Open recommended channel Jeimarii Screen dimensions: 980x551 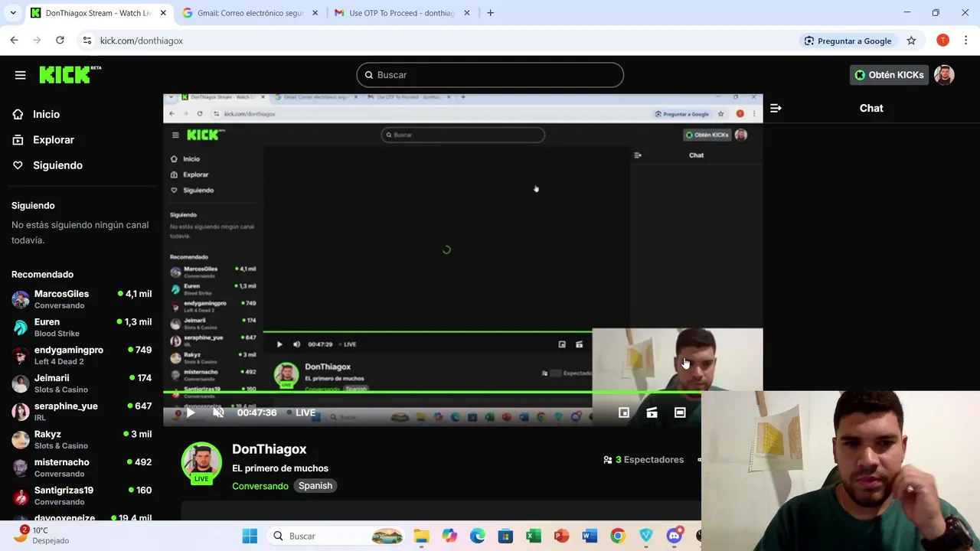tap(81, 383)
